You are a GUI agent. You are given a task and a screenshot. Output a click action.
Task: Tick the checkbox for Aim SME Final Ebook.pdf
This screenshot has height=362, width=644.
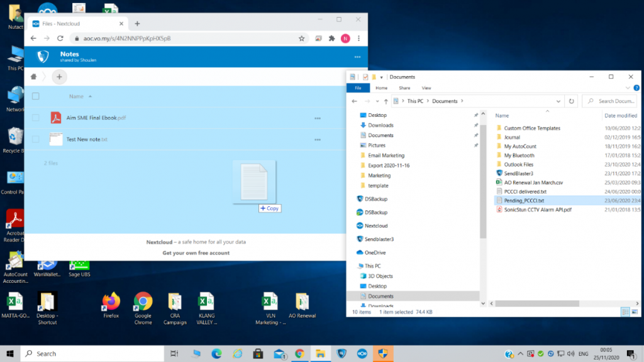(x=36, y=118)
